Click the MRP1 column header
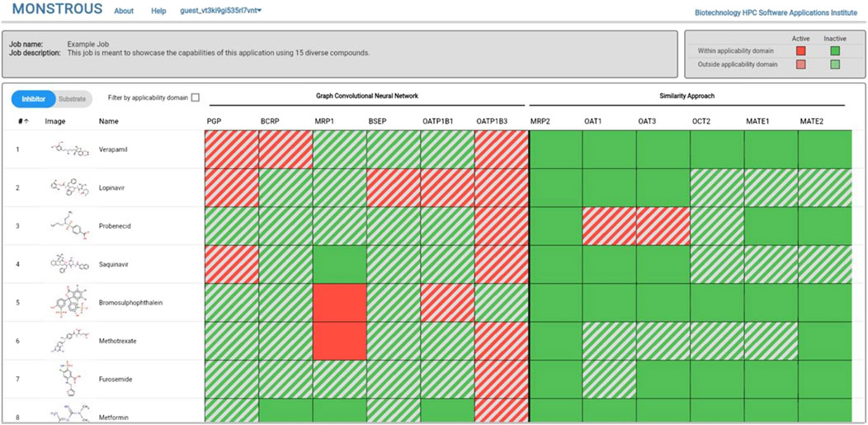The height and width of the screenshot is (425, 868). coord(323,121)
